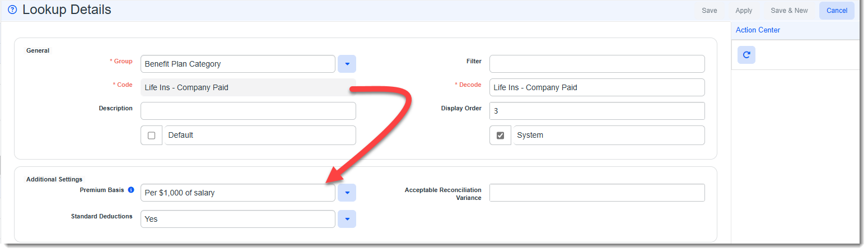Screen dimensions: 868x252
Task: Open the Group dropdown arrow
Action: pos(347,64)
